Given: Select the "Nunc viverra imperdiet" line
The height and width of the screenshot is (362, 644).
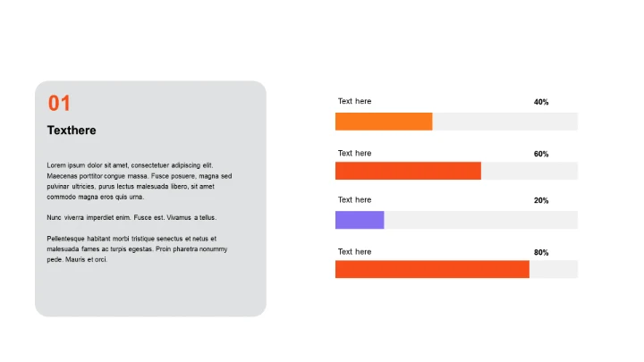Looking at the screenshot, I should [131, 217].
